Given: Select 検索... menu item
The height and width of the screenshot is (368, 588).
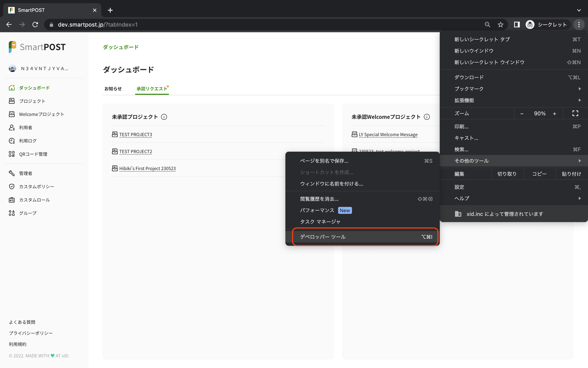Looking at the screenshot, I should 514,150.
